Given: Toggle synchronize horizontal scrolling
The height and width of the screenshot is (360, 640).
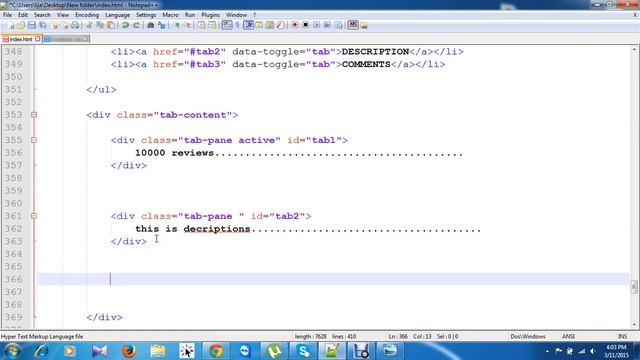Looking at the screenshot, I should point(212,25).
